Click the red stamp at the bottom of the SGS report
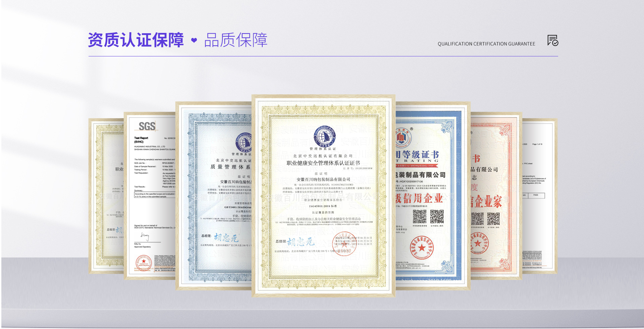The width and height of the screenshot is (644, 329). pos(143,263)
